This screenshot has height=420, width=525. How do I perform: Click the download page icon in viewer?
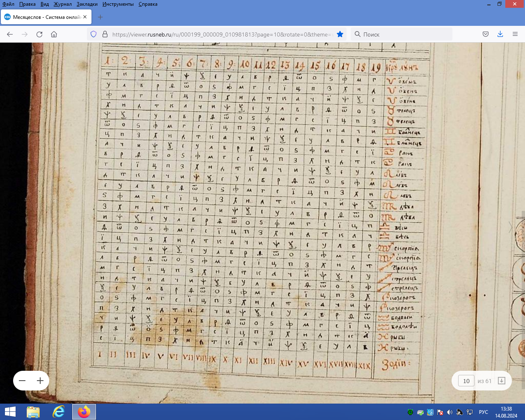coord(501,381)
